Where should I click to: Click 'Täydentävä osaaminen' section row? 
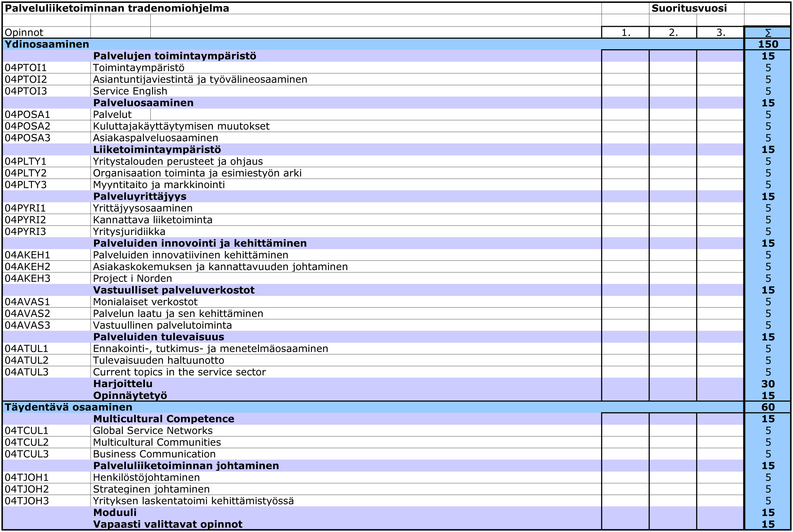click(373, 407)
